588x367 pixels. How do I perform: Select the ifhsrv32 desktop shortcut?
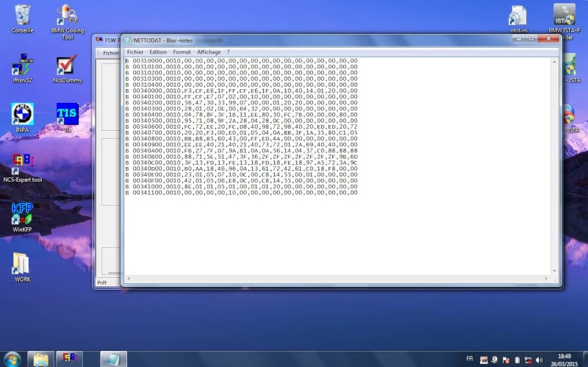pos(22,68)
